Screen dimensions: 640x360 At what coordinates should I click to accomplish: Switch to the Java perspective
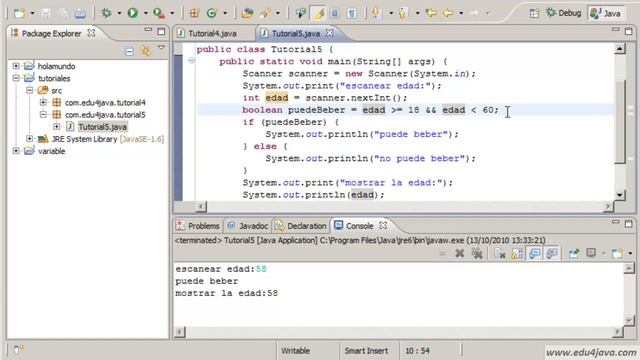coord(606,13)
